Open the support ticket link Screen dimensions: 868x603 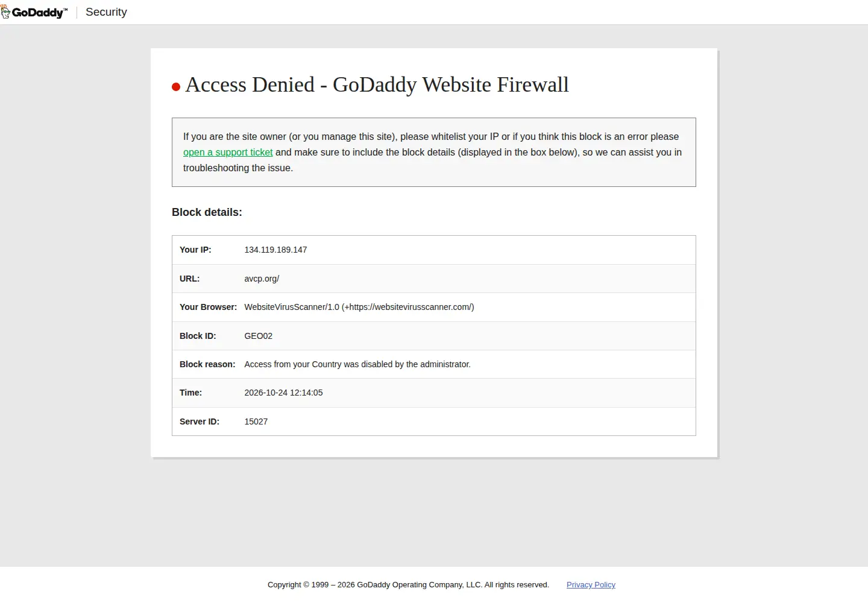pos(228,152)
